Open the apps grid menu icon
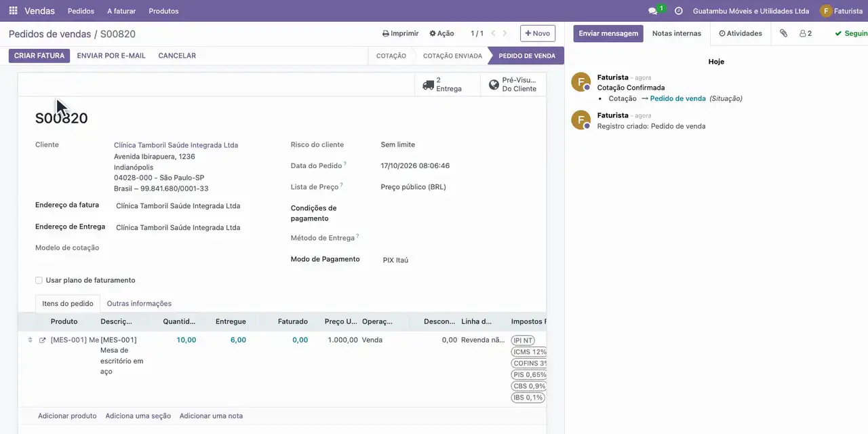 (13, 11)
